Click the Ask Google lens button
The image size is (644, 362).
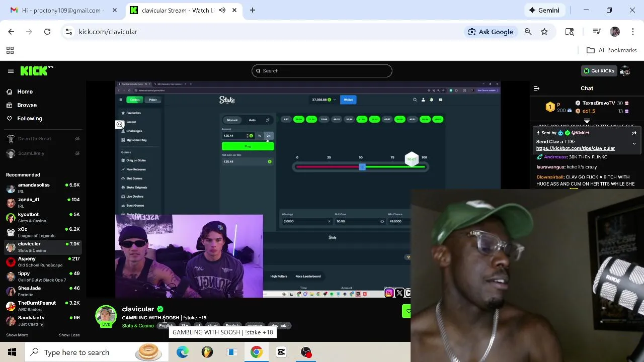pyautogui.click(x=490, y=32)
